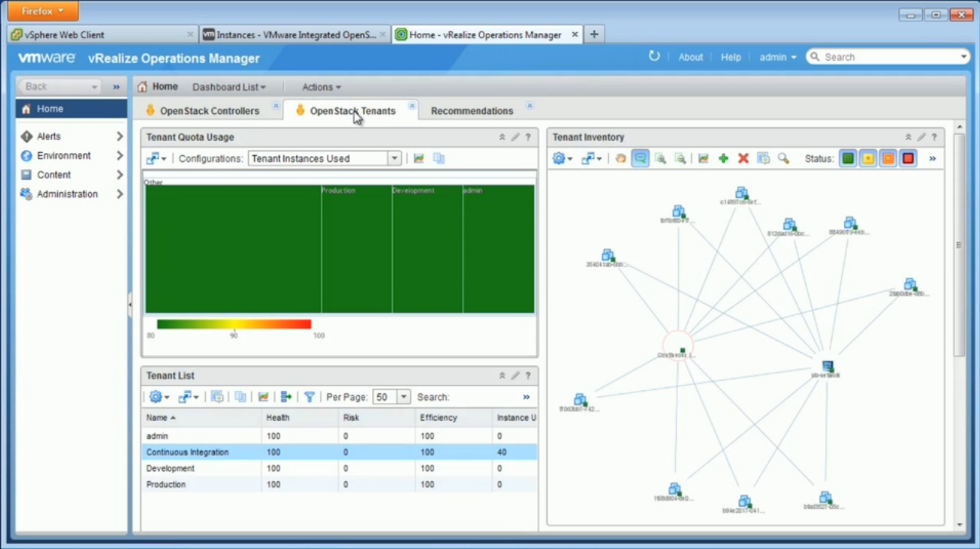
Task: Click the Development block in the quota heatmap
Action: tap(427, 250)
